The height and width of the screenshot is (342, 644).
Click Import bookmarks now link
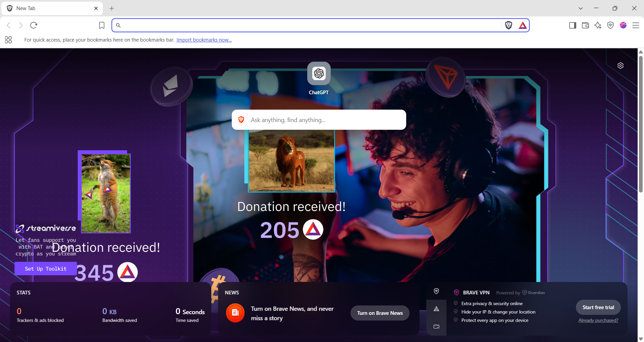[x=204, y=40]
